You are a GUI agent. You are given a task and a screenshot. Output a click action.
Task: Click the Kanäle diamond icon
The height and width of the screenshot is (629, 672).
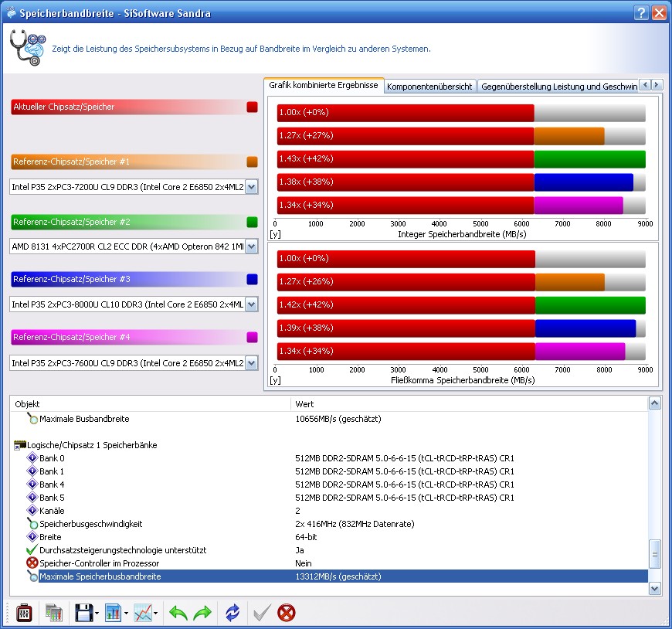(32, 510)
